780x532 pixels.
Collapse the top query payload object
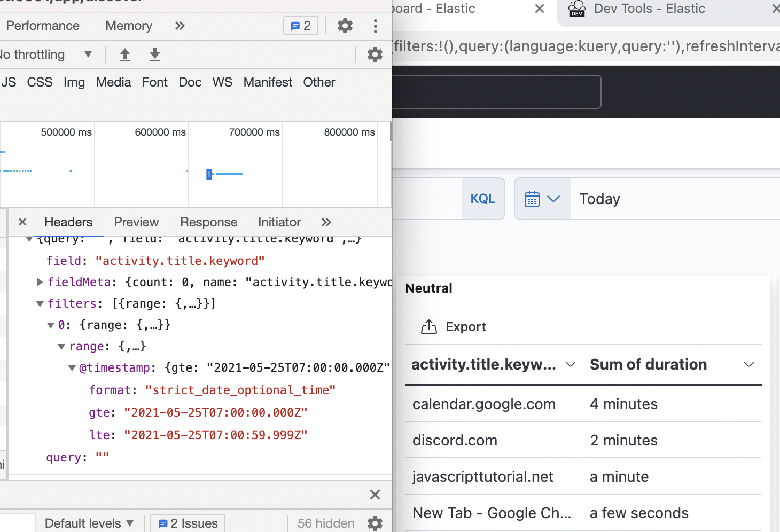[30, 240]
